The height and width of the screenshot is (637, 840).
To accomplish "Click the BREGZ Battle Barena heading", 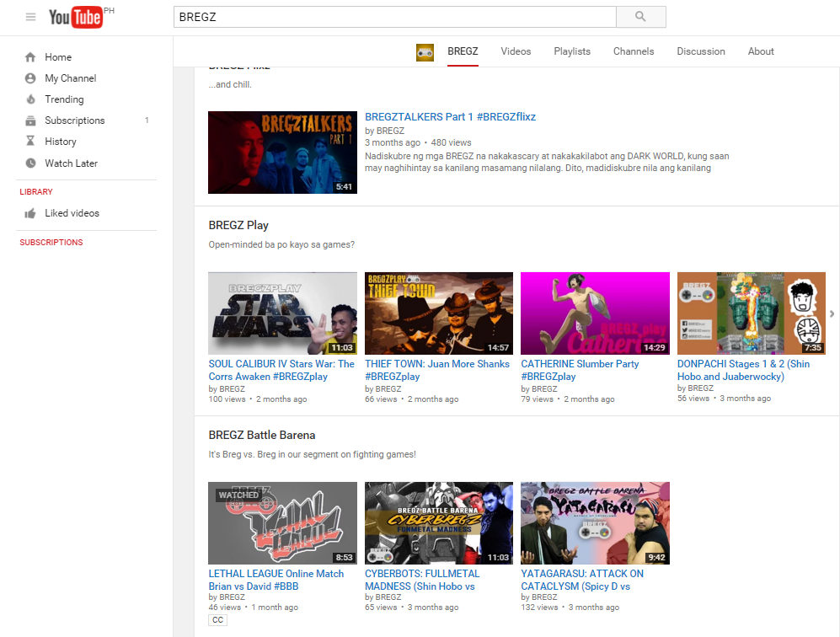I will click(x=262, y=436).
